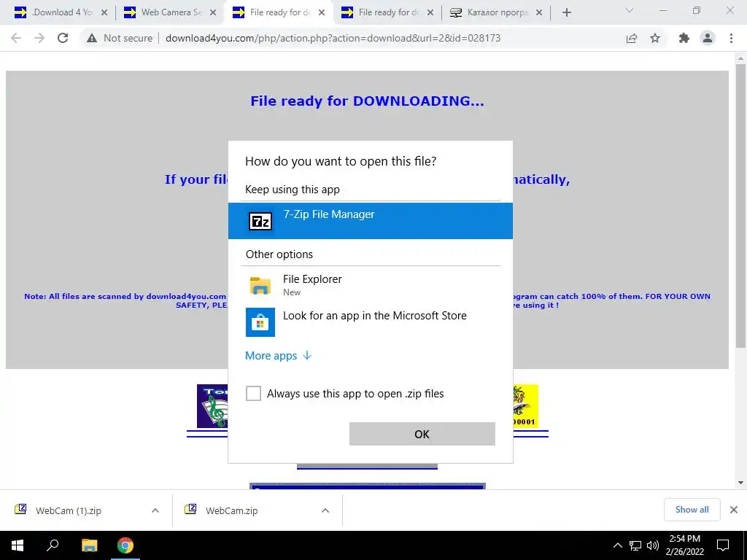Image resolution: width=747 pixels, height=560 pixels.
Task: Click Chrome icon in taskbar
Action: (x=125, y=545)
